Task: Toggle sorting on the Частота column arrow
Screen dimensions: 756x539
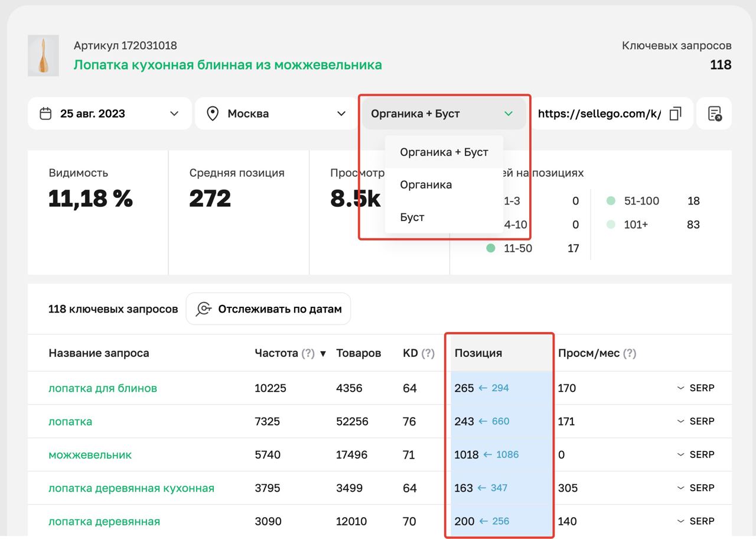Action: pos(322,353)
